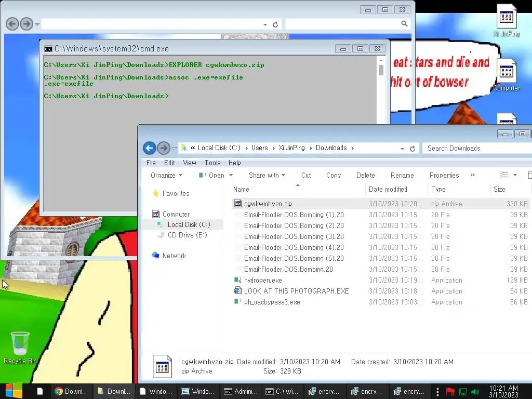Click Cut in the explorer toolbar
The image size is (532, 399).
coord(306,176)
